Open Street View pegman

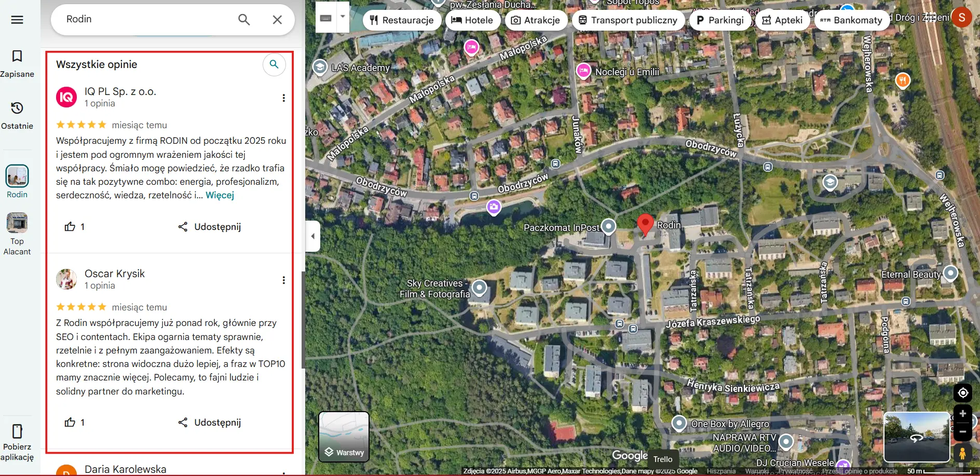pyautogui.click(x=962, y=453)
